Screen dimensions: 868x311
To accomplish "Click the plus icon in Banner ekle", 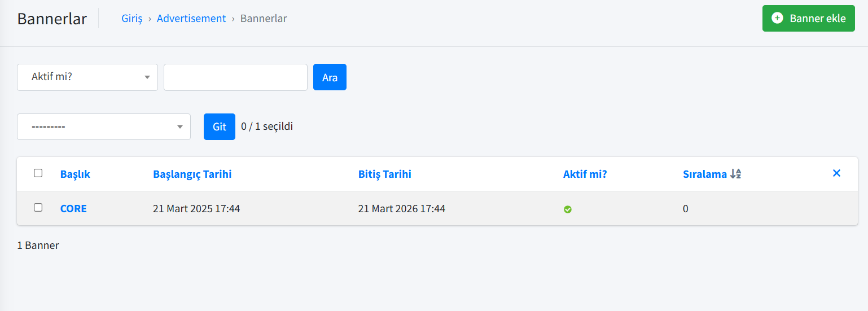I will (777, 18).
